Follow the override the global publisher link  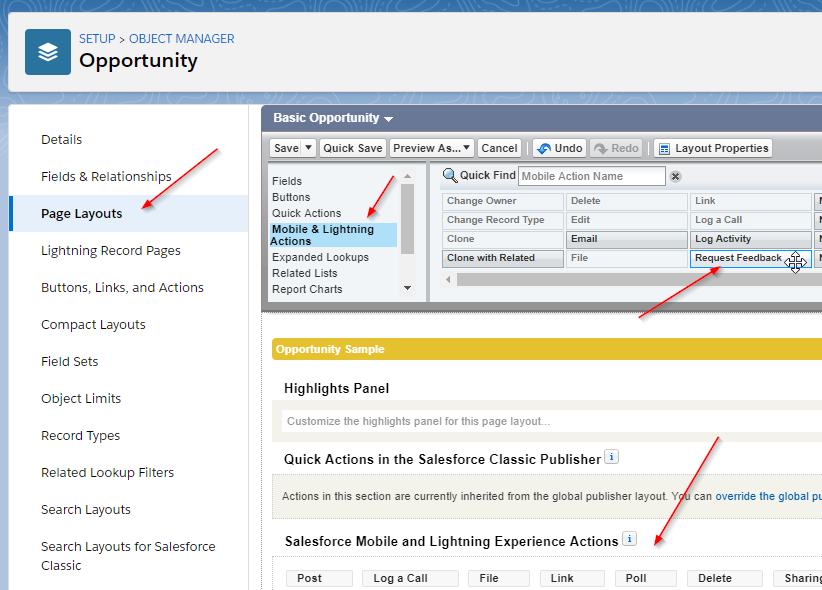click(769, 496)
